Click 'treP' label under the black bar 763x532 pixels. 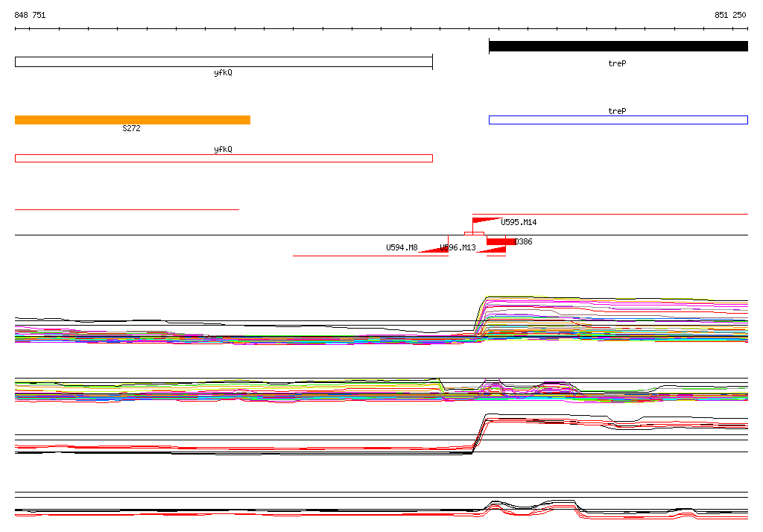point(618,63)
